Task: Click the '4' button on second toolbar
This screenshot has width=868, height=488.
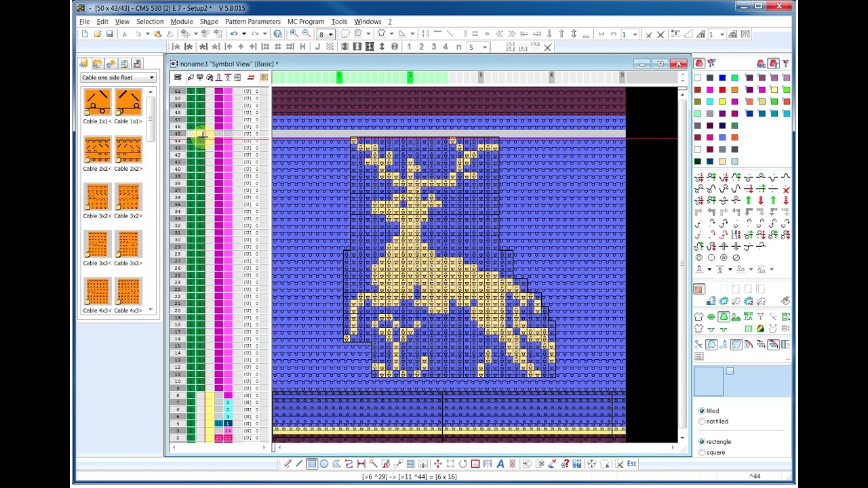Action: pos(446,47)
